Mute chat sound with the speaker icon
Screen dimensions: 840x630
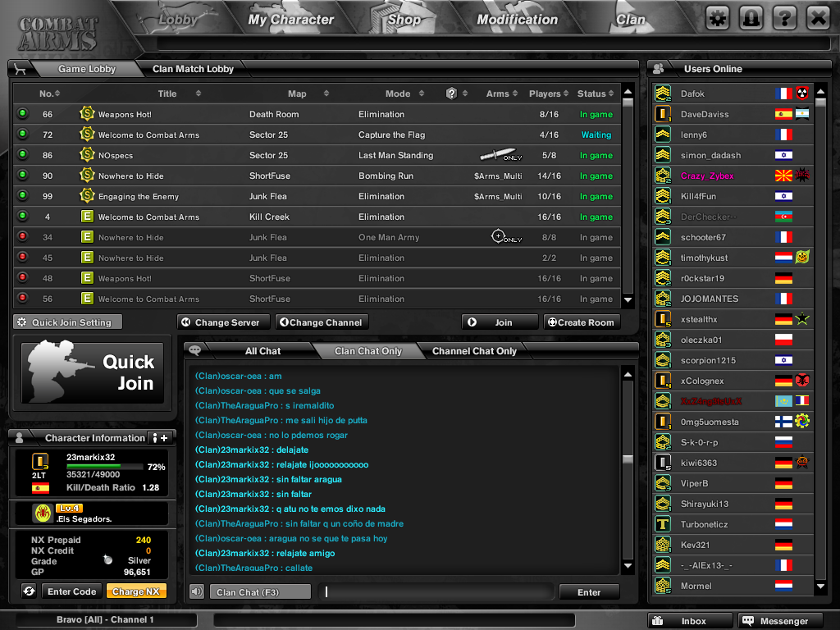[x=197, y=591]
